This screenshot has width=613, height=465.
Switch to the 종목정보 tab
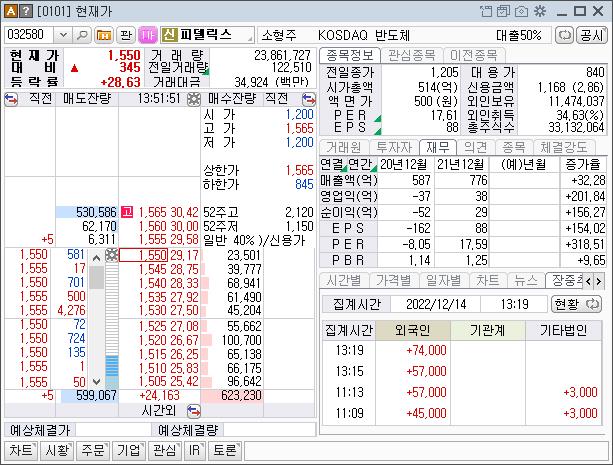[350, 56]
